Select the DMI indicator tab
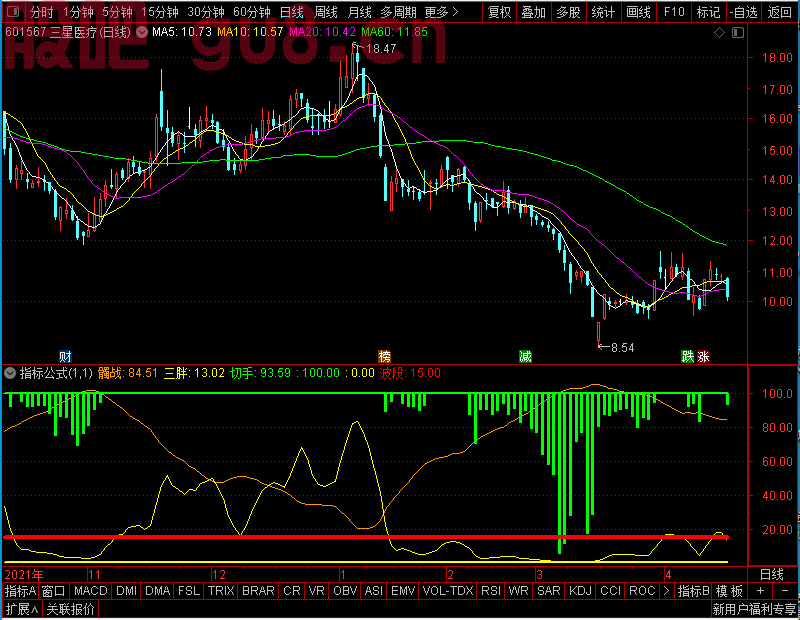 point(126,591)
